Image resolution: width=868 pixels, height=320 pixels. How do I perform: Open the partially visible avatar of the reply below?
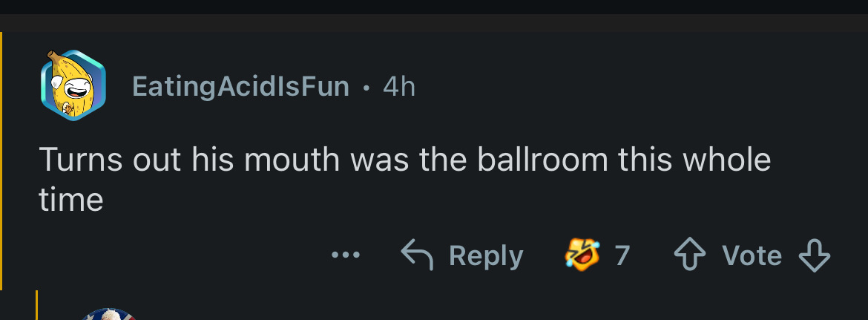tap(108, 314)
